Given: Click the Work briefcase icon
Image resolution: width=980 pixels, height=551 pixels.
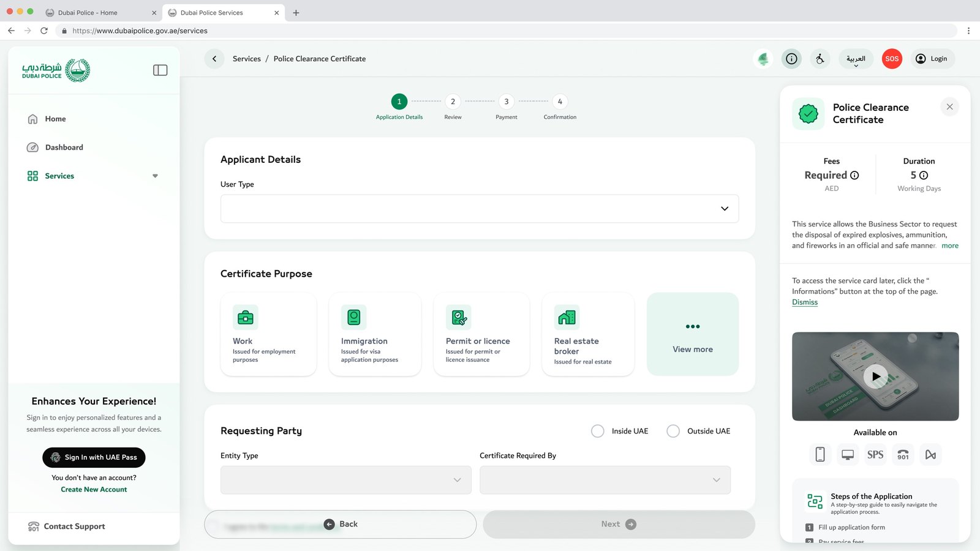Looking at the screenshot, I should (246, 317).
